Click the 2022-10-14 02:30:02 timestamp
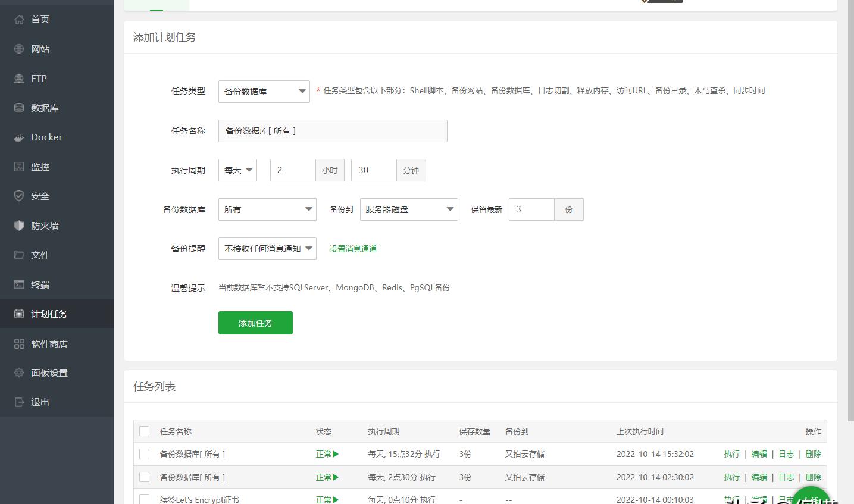 click(655, 477)
